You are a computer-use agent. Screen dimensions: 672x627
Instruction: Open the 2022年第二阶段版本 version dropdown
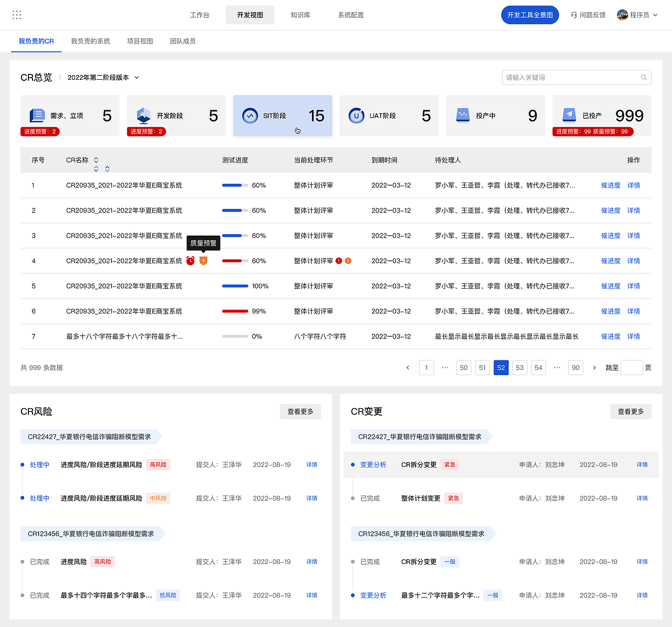103,78
